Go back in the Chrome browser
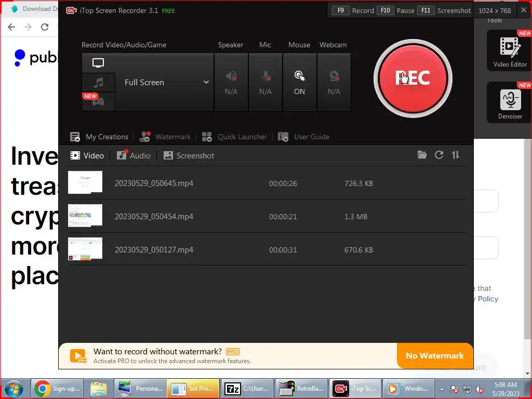The width and height of the screenshot is (532, 399). tap(11, 27)
